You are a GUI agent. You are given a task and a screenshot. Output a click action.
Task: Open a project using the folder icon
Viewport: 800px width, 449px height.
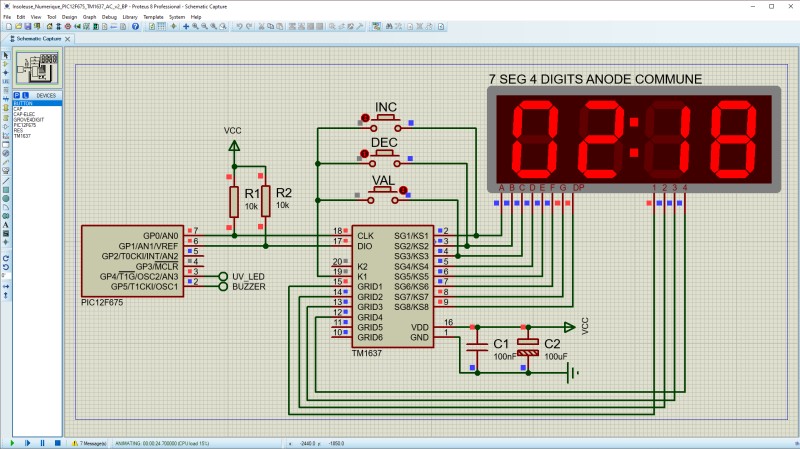pyautogui.click(x=18, y=27)
